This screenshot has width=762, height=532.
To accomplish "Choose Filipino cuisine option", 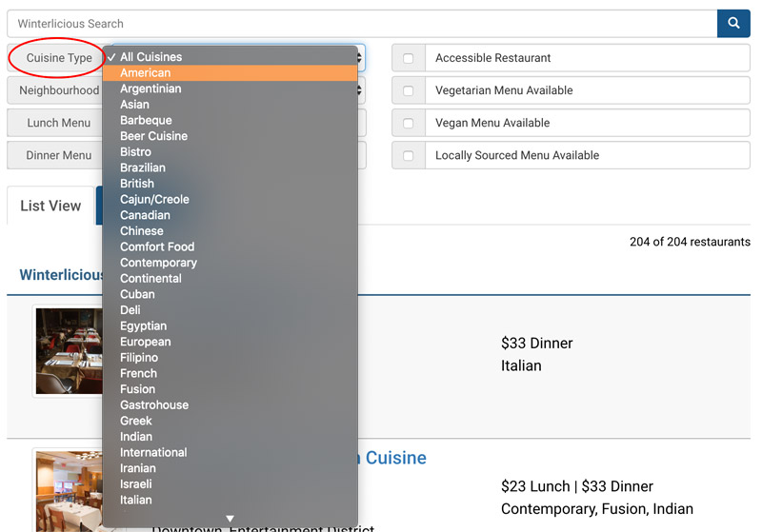I will (x=231, y=358).
